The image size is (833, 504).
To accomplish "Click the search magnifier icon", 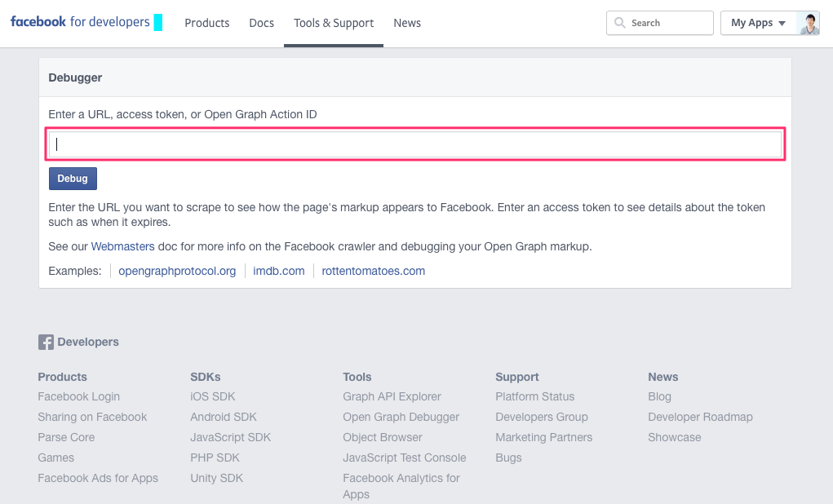I will click(x=619, y=23).
